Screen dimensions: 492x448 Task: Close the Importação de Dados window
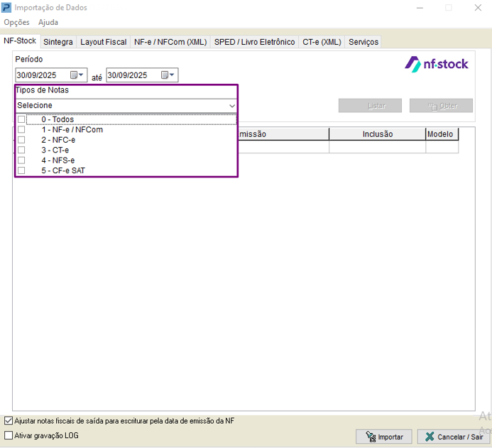point(478,8)
